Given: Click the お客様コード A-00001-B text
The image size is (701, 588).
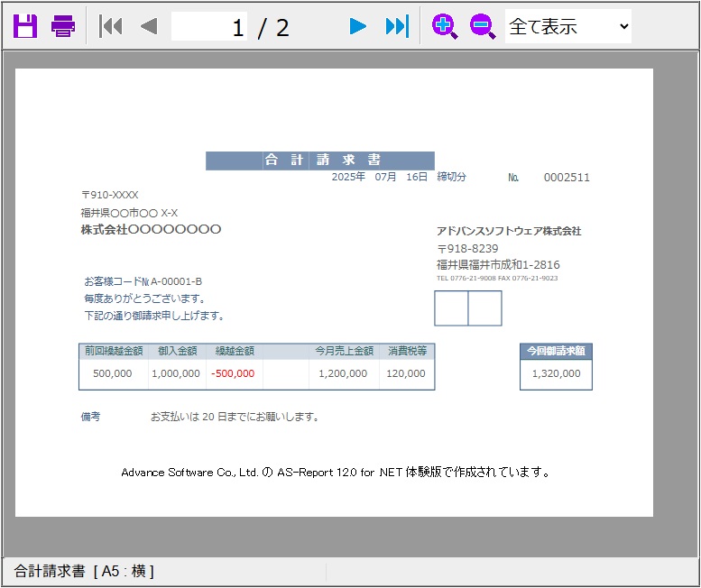Looking at the screenshot, I should point(143,281).
